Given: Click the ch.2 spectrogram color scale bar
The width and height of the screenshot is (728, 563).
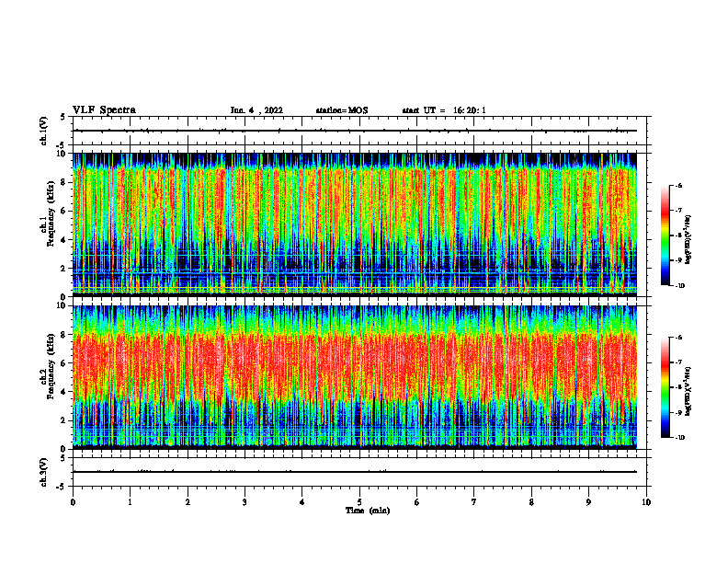Looking at the screenshot, I should [665, 387].
